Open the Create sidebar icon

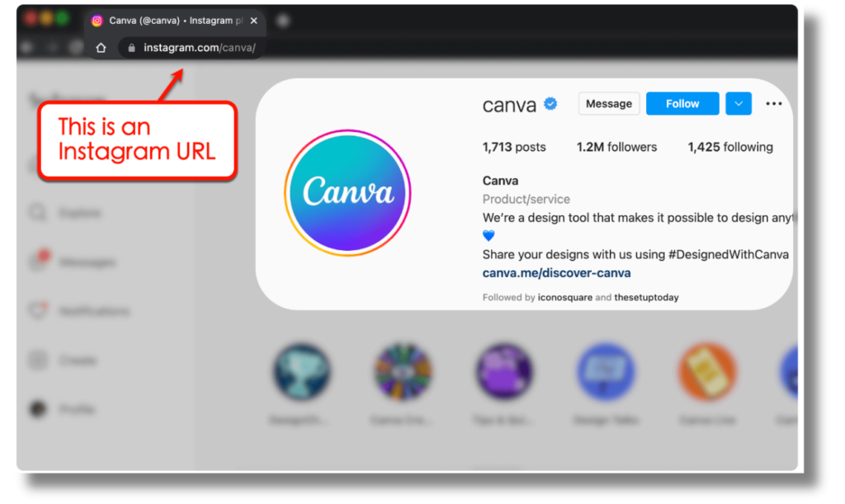pyautogui.click(x=38, y=360)
